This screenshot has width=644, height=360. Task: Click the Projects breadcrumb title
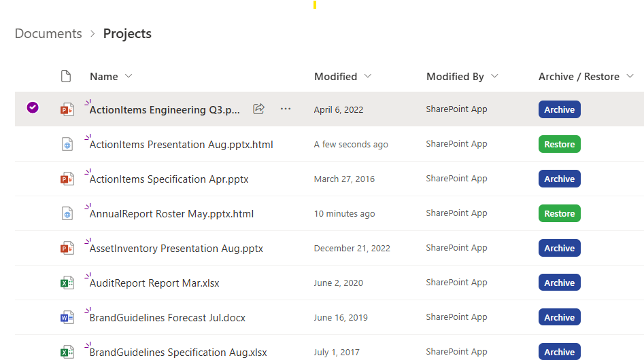tap(127, 33)
